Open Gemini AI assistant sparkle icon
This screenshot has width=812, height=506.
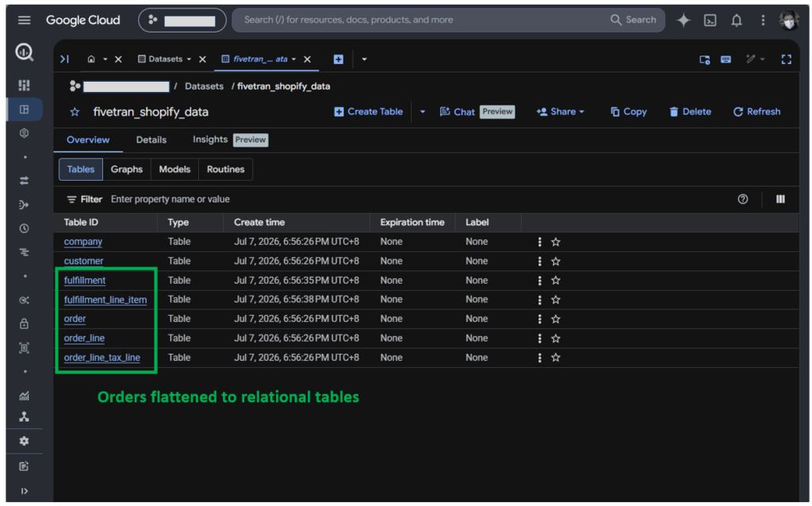[x=683, y=20]
